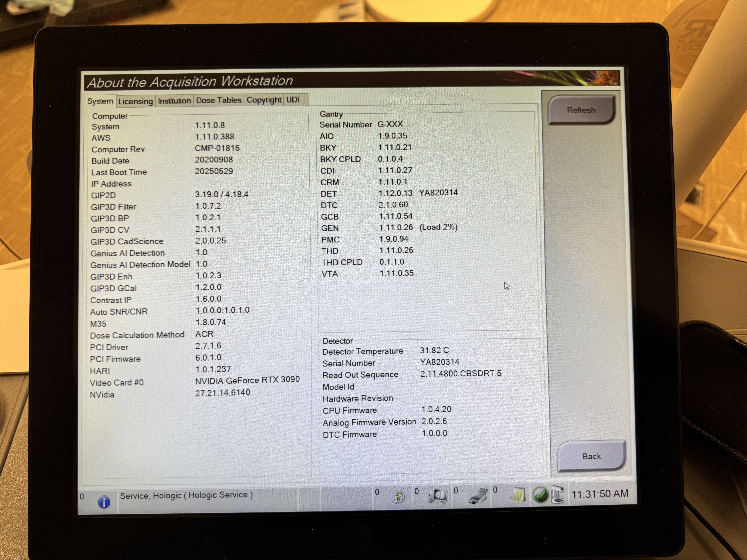Click the Hologic Service user name
This screenshot has width=747, height=560.
click(186, 495)
